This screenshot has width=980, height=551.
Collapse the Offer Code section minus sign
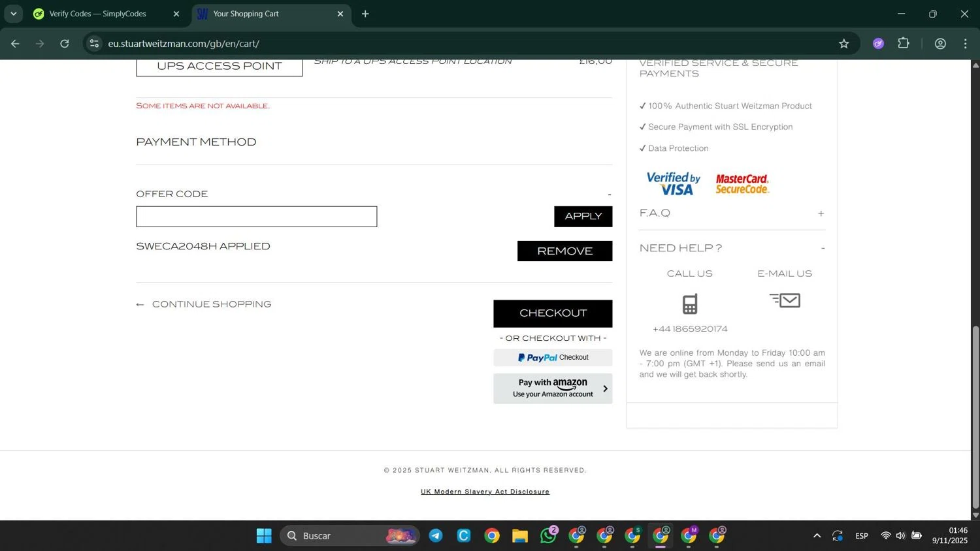pos(609,195)
